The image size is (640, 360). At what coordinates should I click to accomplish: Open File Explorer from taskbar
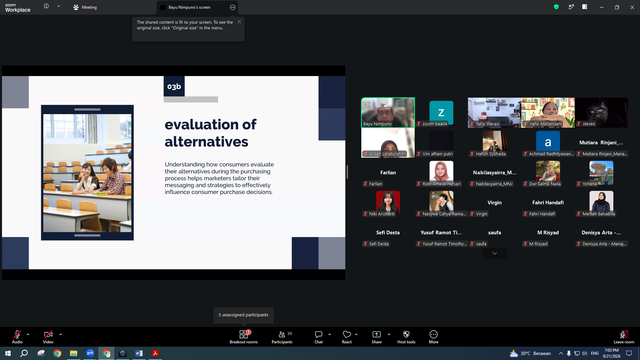click(x=73, y=353)
